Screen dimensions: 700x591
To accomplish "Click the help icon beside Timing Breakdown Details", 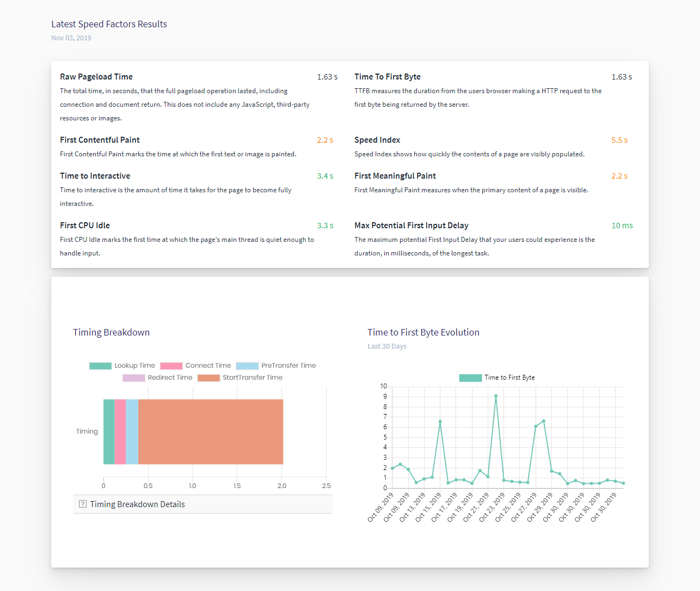I will (x=82, y=504).
